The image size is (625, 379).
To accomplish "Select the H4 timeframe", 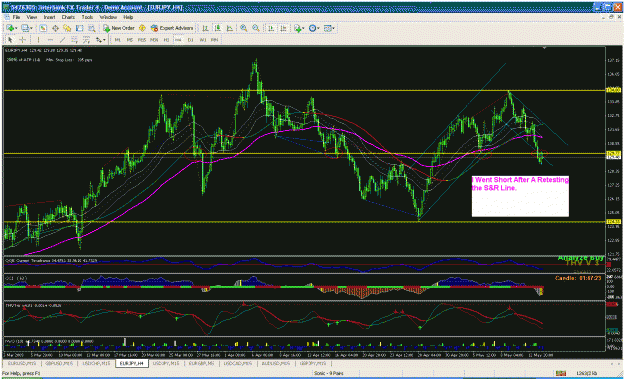I will pos(179,40).
